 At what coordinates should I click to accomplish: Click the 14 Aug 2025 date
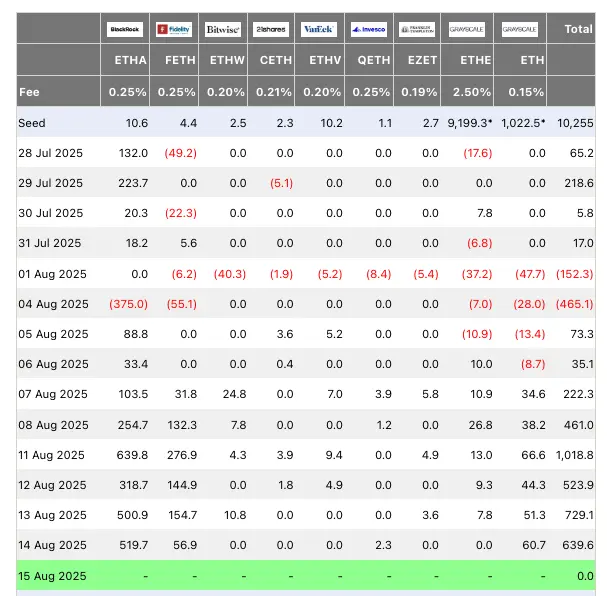[x=52, y=545]
